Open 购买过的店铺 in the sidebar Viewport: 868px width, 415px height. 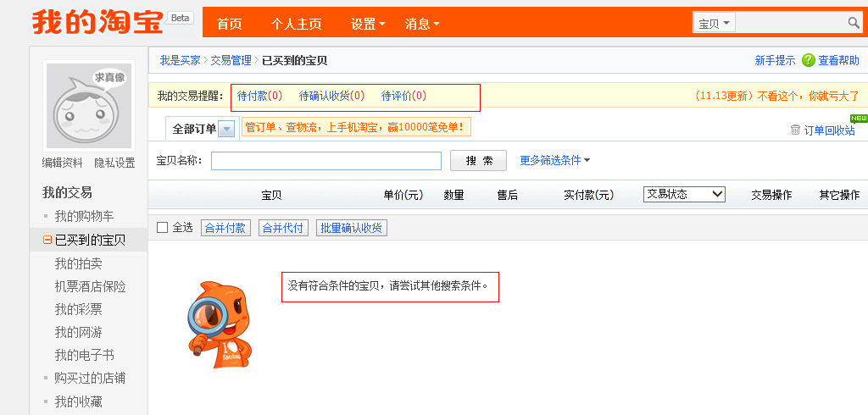point(90,378)
